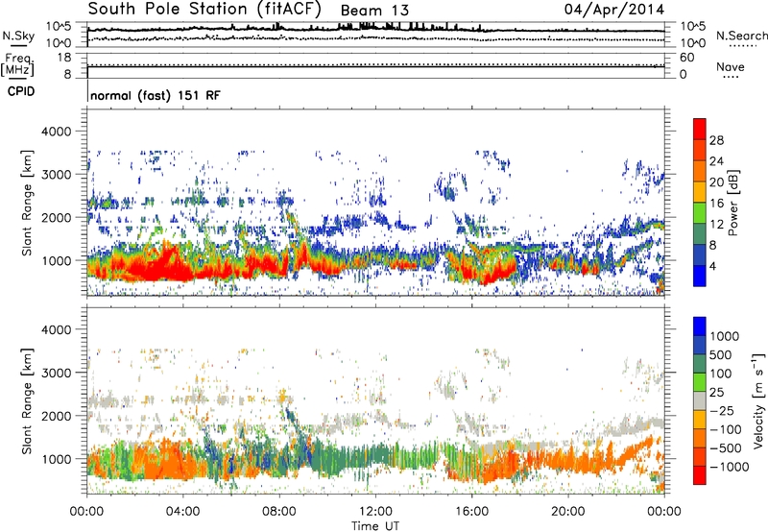Select the "normal (fast) 151 RF" mode text
The height and width of the screenshot is (532, 768).
click(x=156, y=95)
